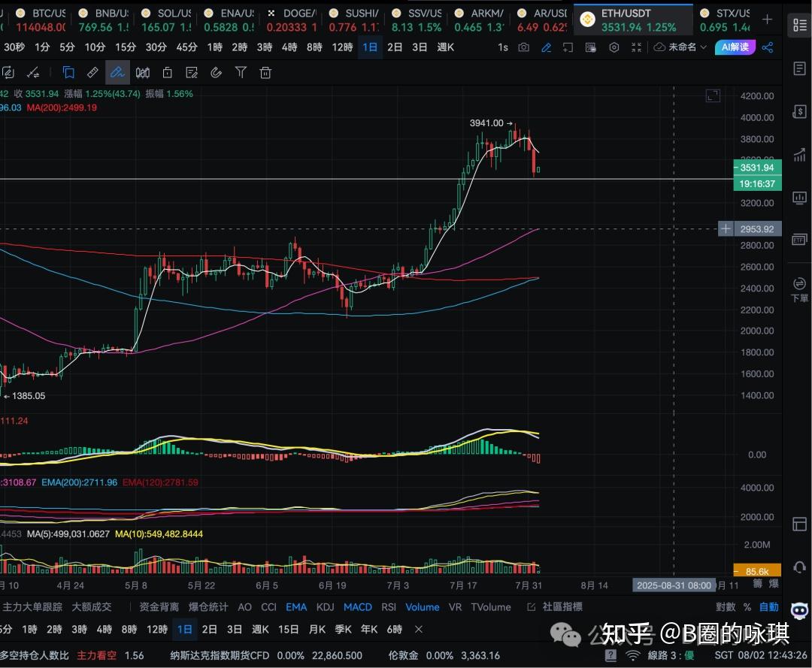Expand chart with the maximize corner icon
The height and width of the screenshot is (668, 812).
coord(713,95)
